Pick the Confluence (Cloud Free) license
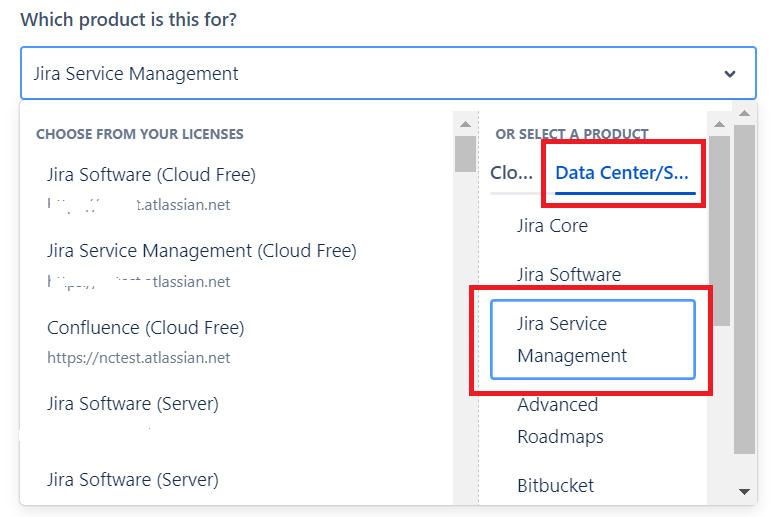Image resolution: width=784 pixels, height=517 pixels. pyautogui.click(x=145, y=328)
